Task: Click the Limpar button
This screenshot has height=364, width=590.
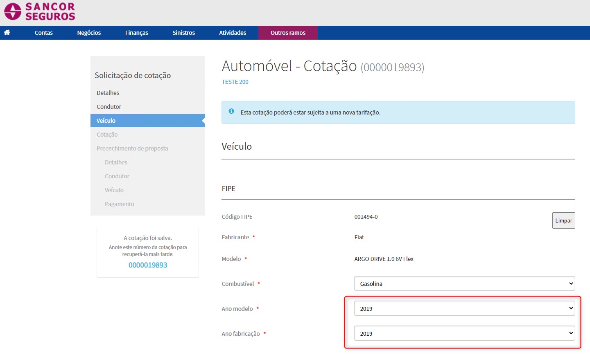Action: [x=563, y=220]
